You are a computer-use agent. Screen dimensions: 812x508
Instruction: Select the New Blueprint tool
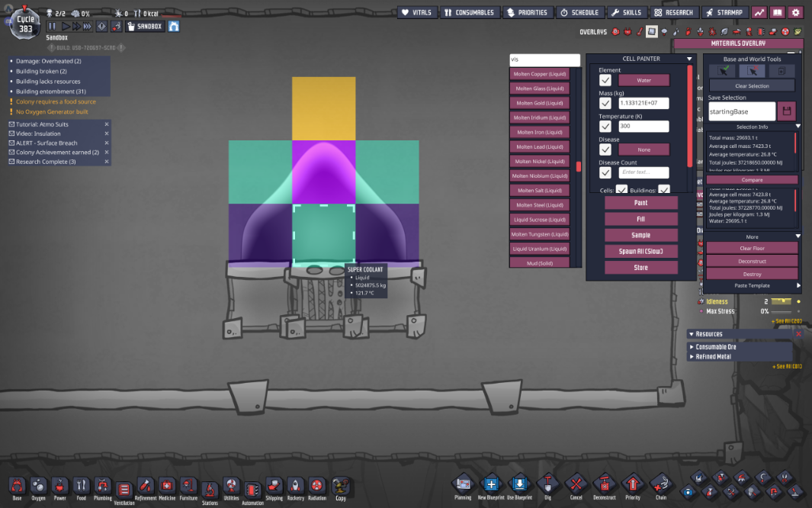tap(491, 487)
